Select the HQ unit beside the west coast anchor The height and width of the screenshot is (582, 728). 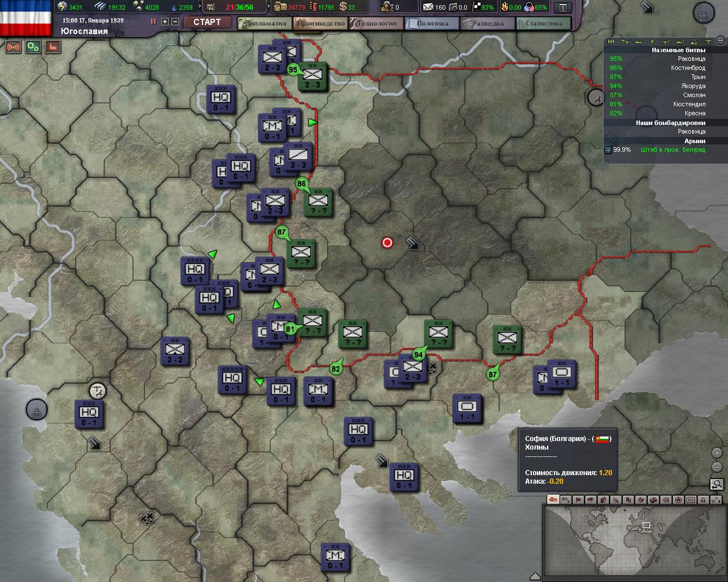(x=89, y=414)
